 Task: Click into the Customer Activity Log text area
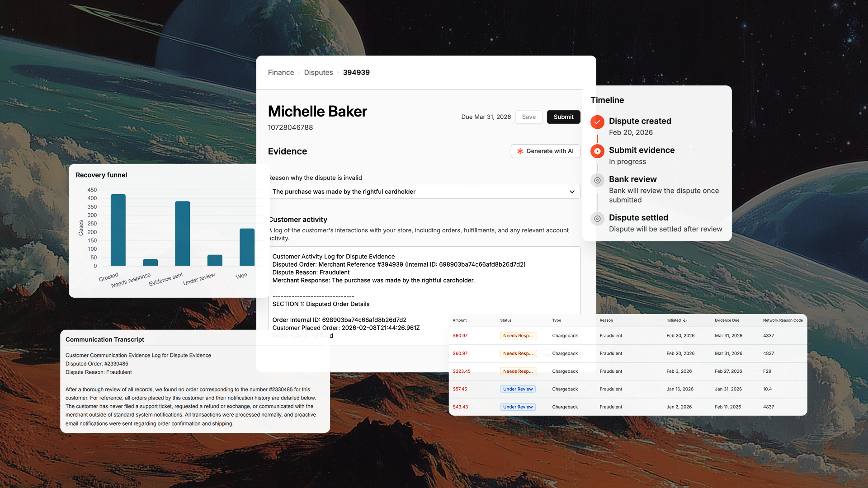click(x=424, y=289)
